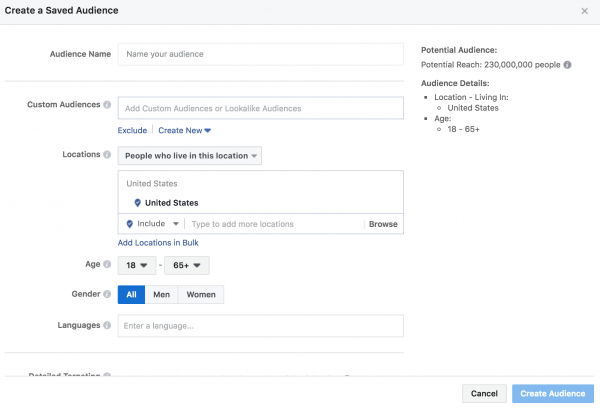Click the Potential Reach info icon
This screenshot has height=409, width=600.
pyautogui.click(x=567, y=65)
